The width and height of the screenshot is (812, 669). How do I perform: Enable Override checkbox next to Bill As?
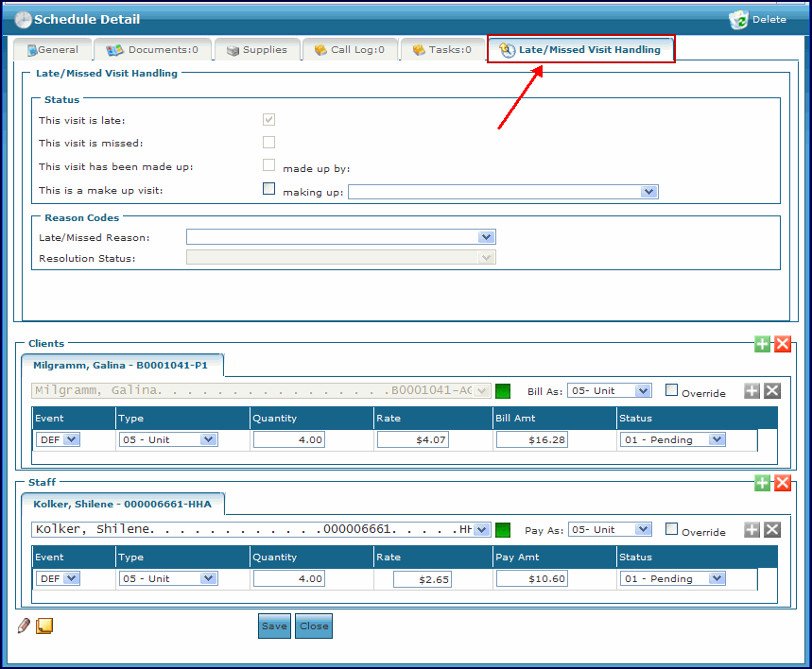[x=672, y=390]
